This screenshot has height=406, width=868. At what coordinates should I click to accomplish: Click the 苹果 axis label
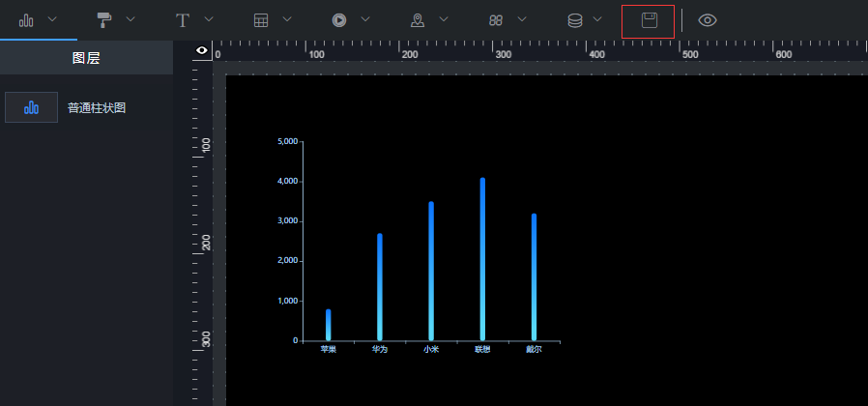(x=329, y=350)
